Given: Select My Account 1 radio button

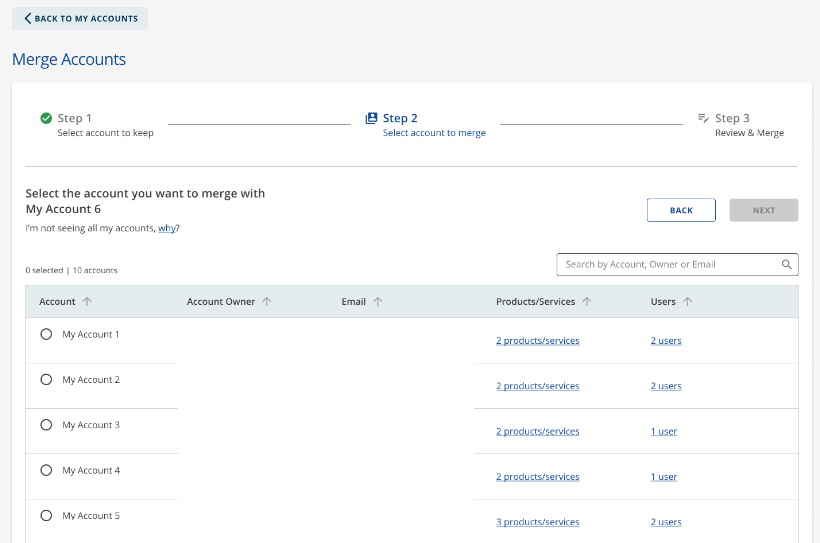Looking at the screenshot, I should tap(46, 335).
